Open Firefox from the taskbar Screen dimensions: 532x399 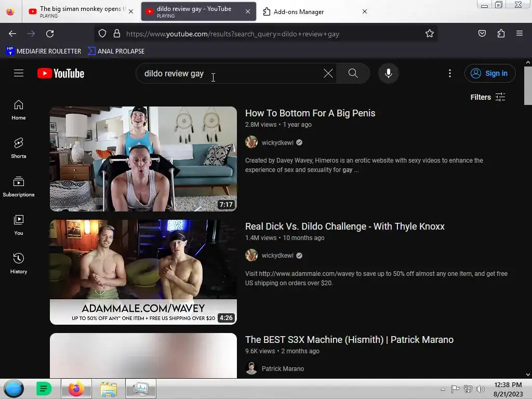[76, 389]
